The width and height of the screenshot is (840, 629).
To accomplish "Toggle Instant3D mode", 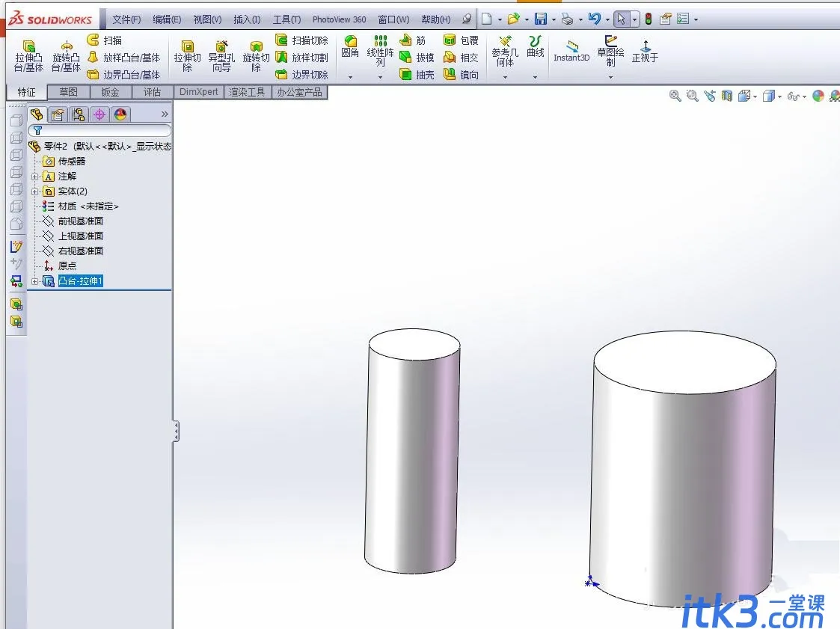I will 571,51.
